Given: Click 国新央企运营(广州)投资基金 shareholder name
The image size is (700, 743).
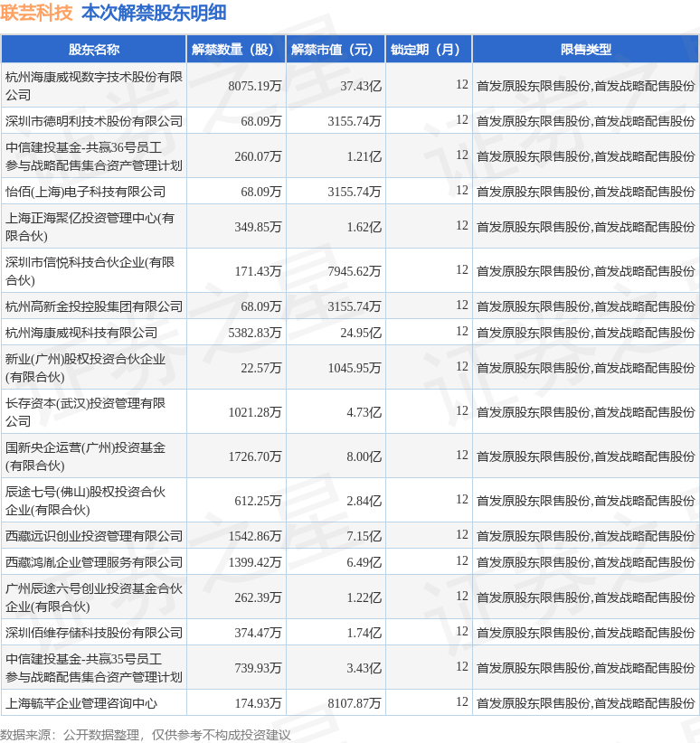Looking at the screenshot, I should (x=85, y=456).
